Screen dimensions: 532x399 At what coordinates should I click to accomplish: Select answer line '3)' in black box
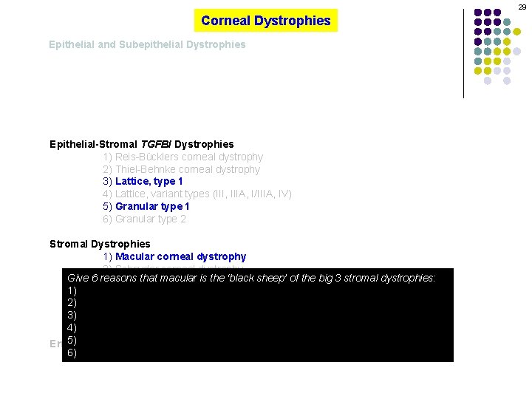pos(72,316)
